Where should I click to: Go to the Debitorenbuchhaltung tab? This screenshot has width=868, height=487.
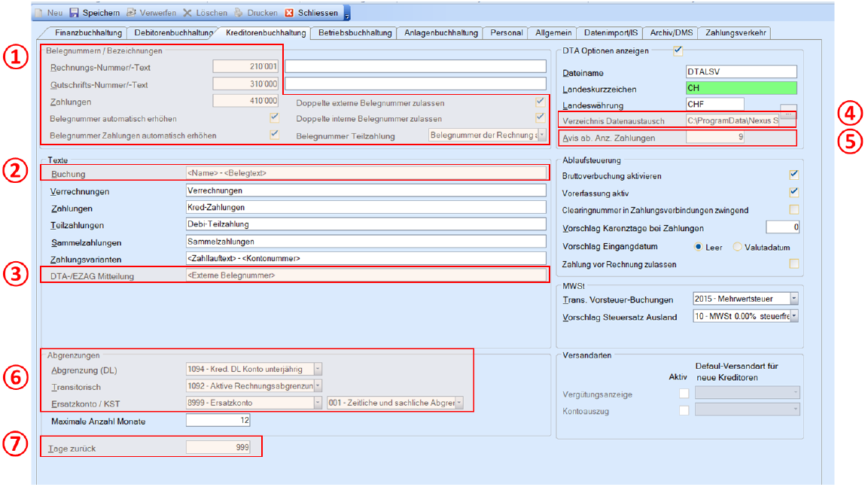pyautogui.click(x=172, y=32)
